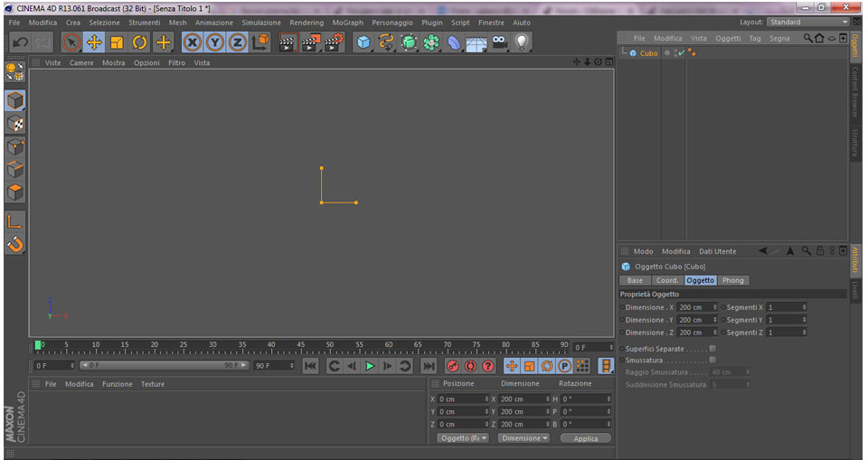Adjust the Segmenti X stepper arrows

pos(805,307)
